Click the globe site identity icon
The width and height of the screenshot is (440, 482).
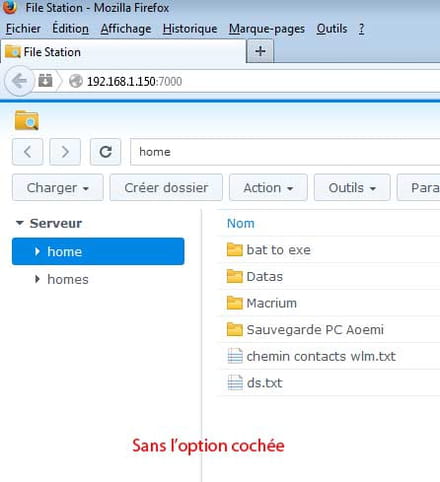point(76,81)
